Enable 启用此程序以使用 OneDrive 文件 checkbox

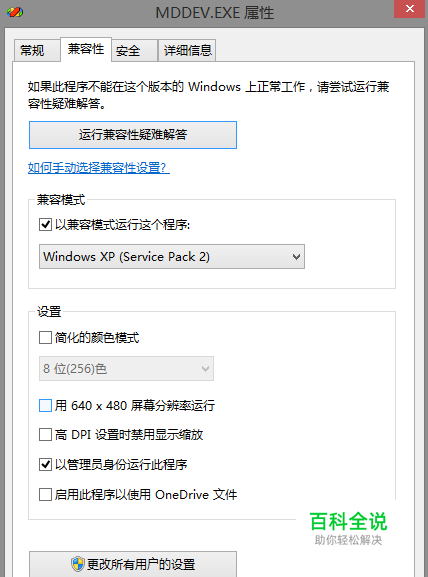click(45, 494)
